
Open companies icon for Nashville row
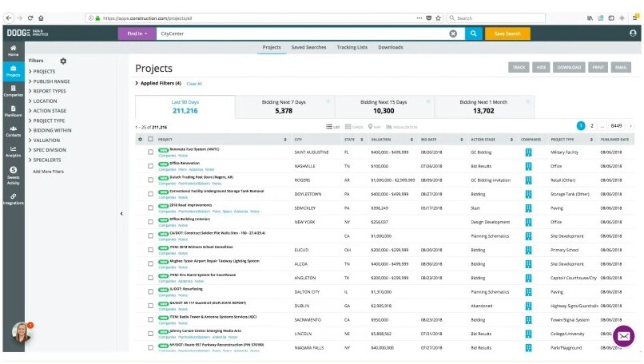(x=528, y=166)
